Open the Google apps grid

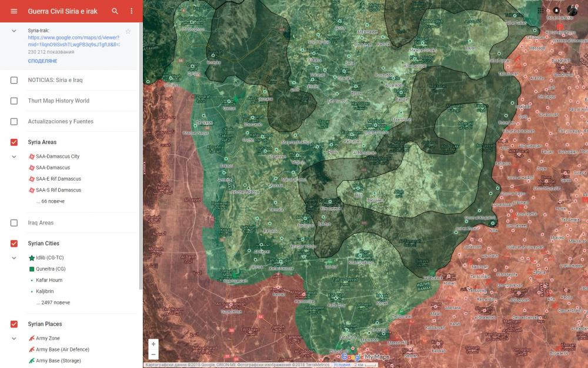point(541,11)
